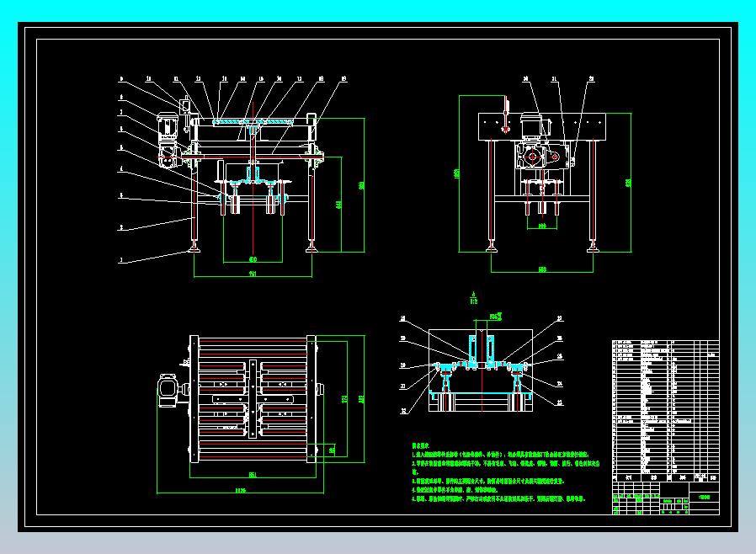Screen dimensions: 756x554
Task: Select the bottom width dimension of side view
Action: pyautogui.click(x=542, y=270)
